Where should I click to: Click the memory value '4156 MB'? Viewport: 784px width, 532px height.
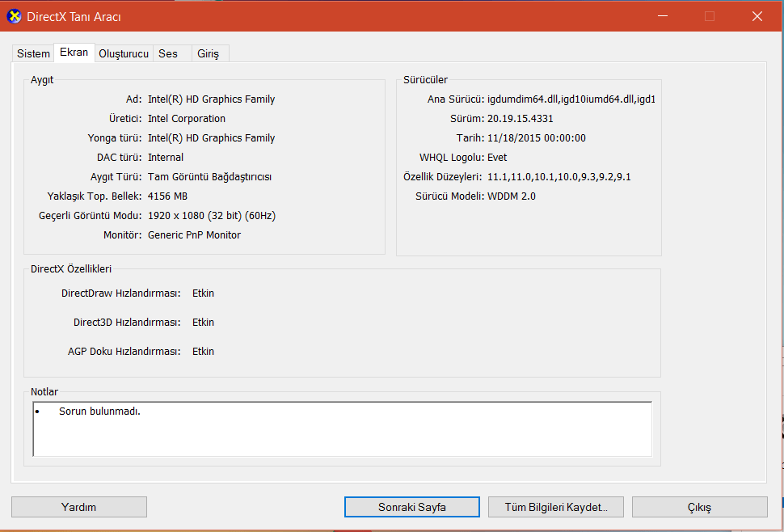[167, 196]
